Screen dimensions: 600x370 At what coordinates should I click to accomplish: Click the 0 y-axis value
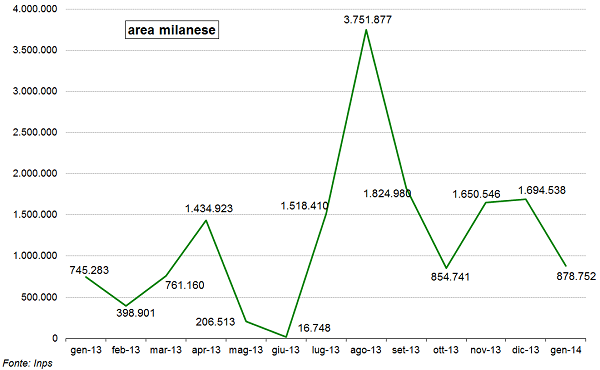coord(55,338)
